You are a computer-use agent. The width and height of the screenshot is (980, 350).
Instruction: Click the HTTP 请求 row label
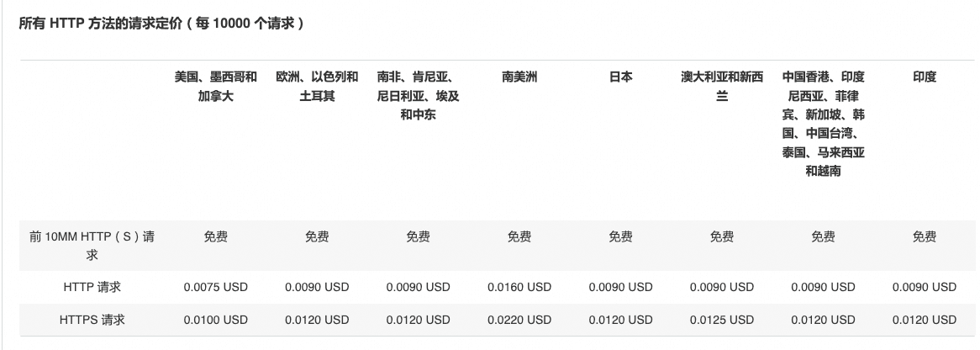point(92,287)
